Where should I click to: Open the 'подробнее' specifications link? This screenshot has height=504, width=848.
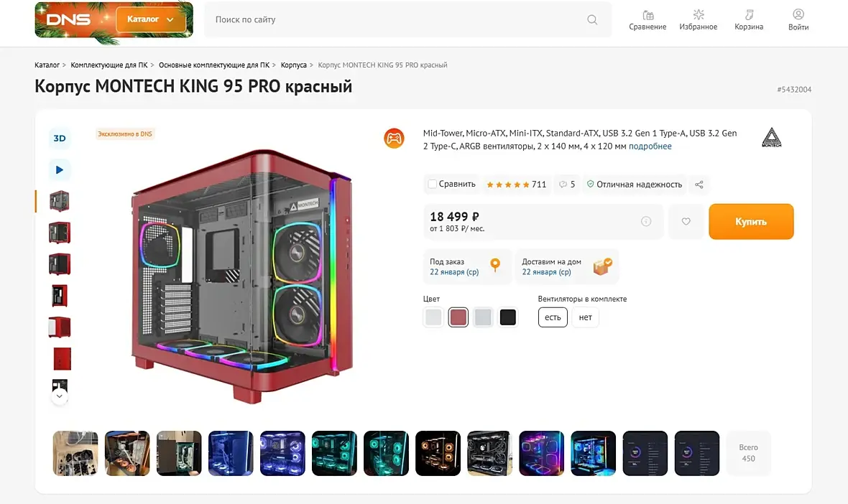(650, 146)
